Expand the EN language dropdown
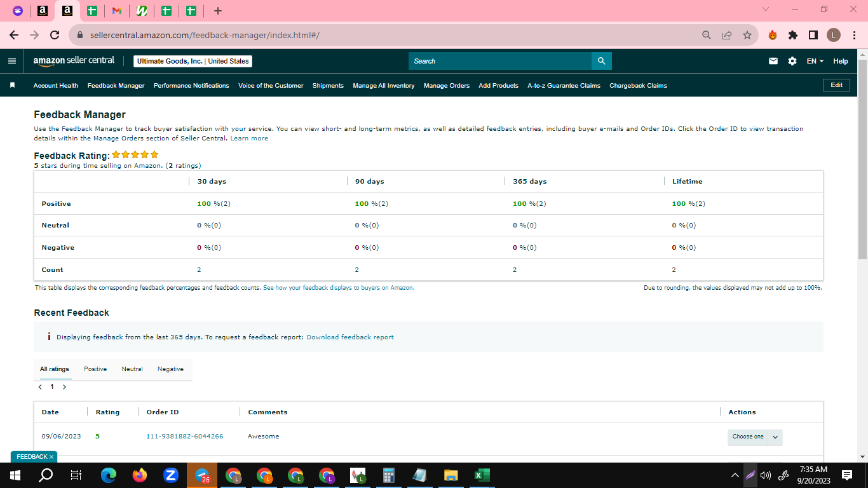The image size is (868, 488). 815,61
